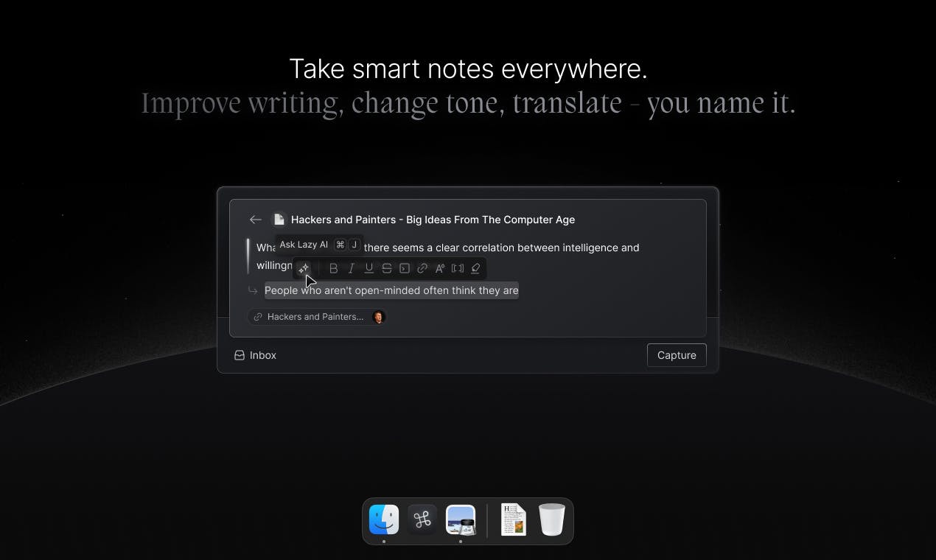Screen dimensions: 936x560
Task: Apply strikethrough from the formatting toolbar
Action: (386, 269)
